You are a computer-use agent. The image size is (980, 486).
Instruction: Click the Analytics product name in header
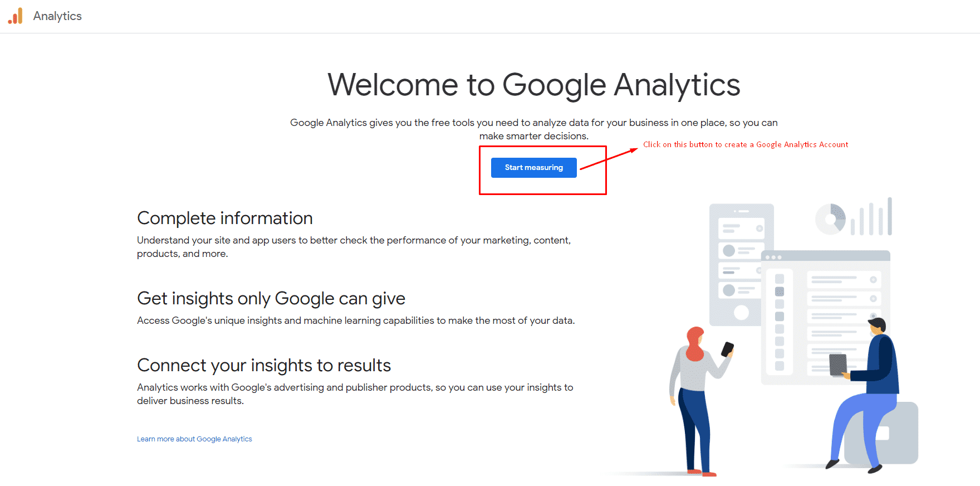[x=57, y=16]
